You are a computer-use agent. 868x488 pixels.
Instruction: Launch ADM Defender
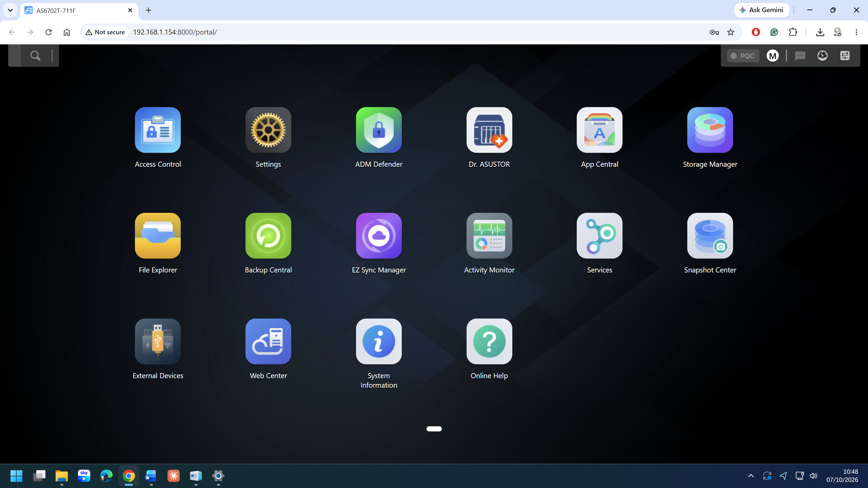click(379, 130)
